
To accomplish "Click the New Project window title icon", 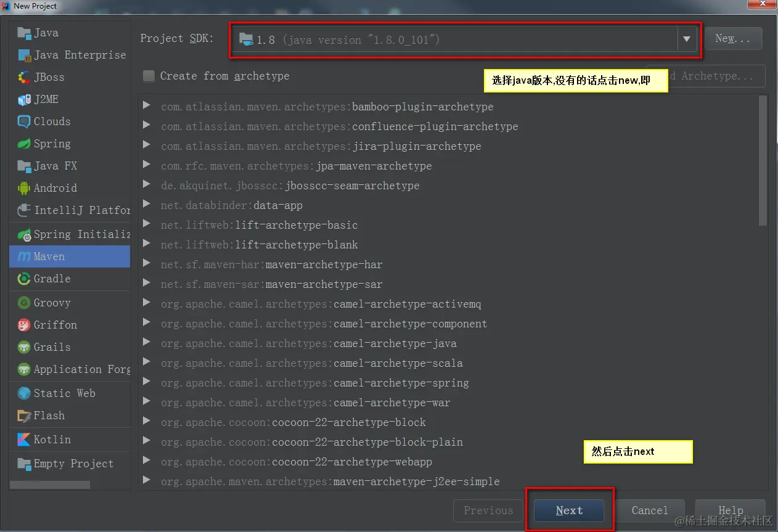I will point(7,6).
